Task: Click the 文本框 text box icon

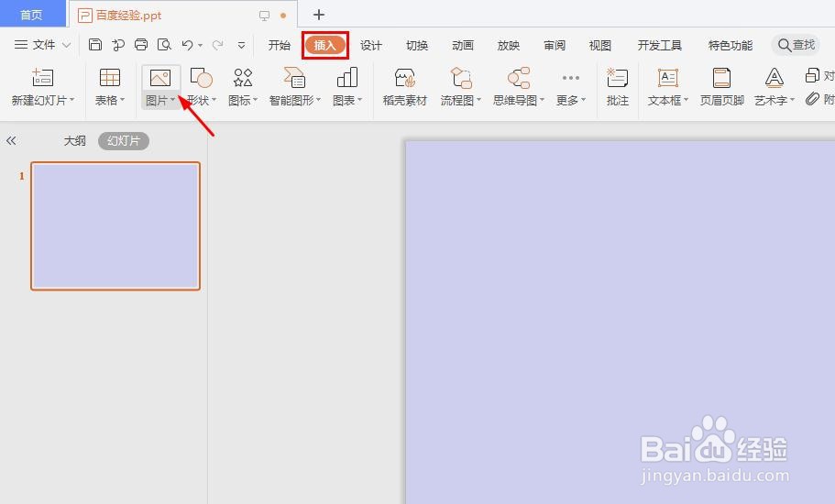Action: click(x=668, y=78)
